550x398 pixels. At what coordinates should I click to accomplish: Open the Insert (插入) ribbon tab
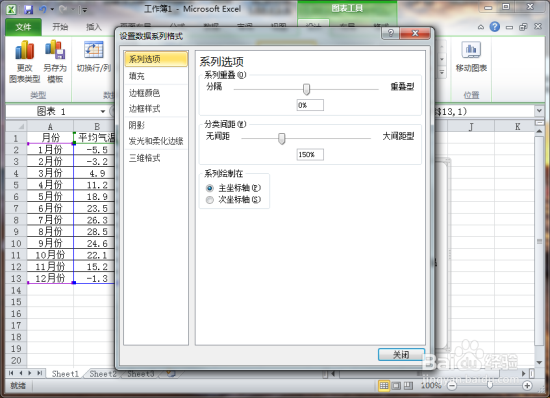94,27
